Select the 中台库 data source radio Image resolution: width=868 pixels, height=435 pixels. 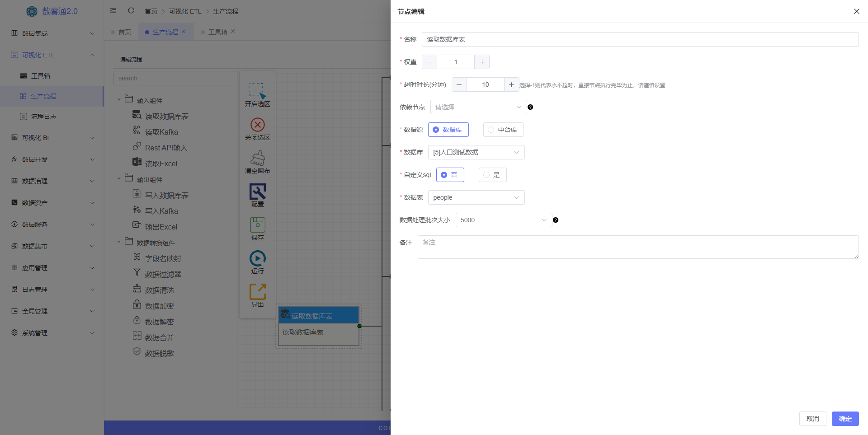pyautogui.click(x=503, y=130)
